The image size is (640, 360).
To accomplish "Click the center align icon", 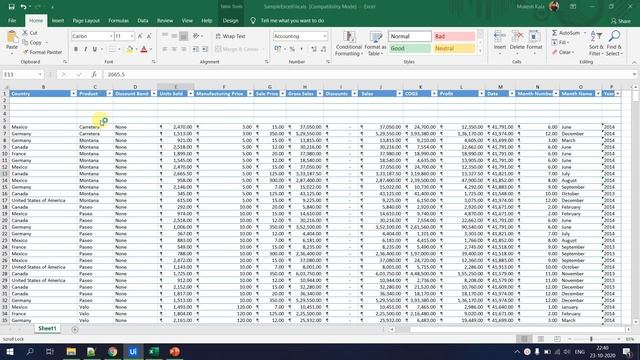I will [174, 49].
